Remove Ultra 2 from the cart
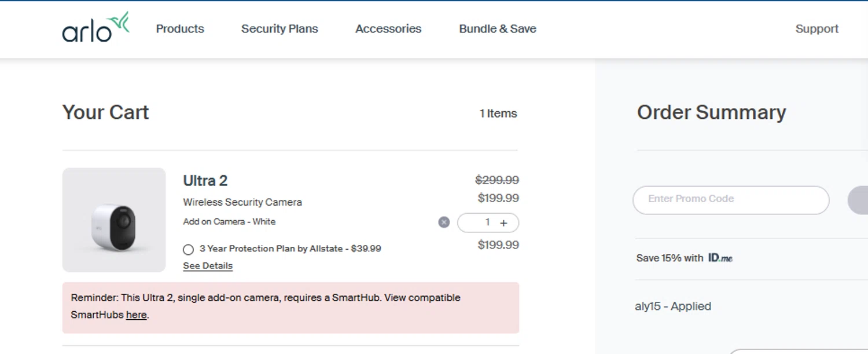The height and width of the screenshot is (354, 868). coord(444,222)
